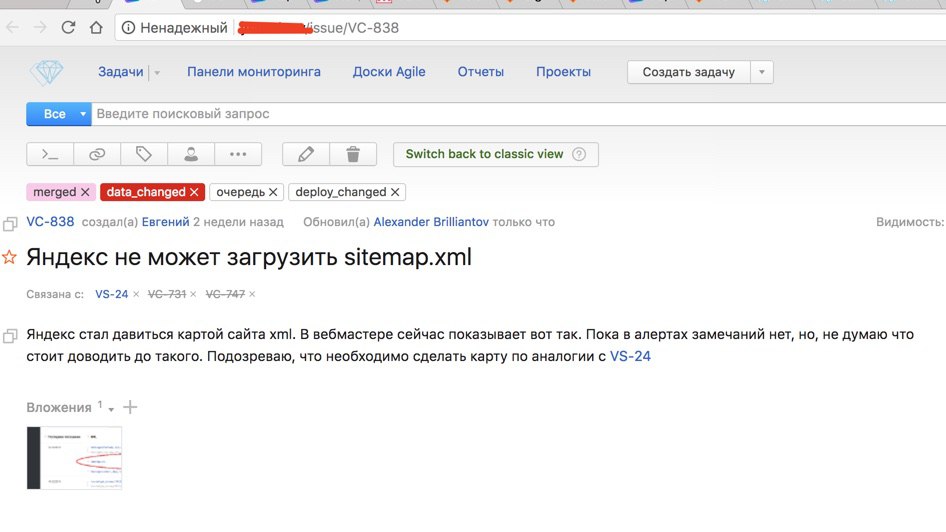Open linked issue VC-747
Viewport: 946px width, 532px height.
coord(225,294)
